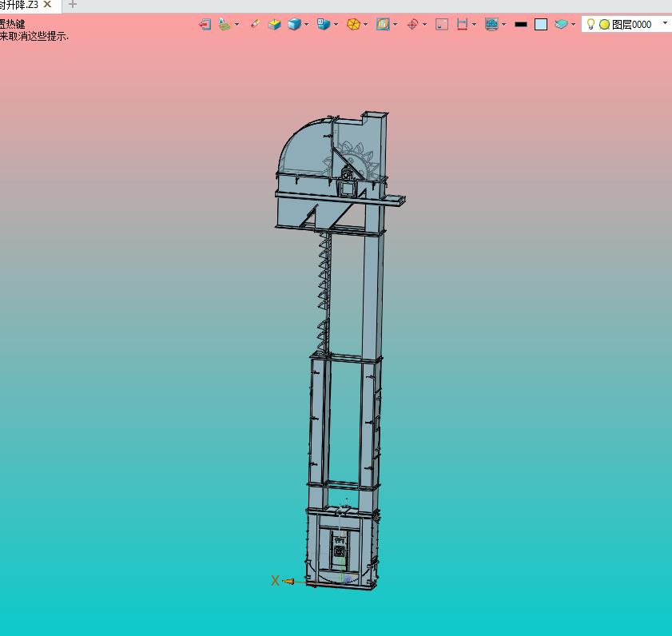
Task: Select the red bracket dimension/measure icon
Action: tap(462, 25)
